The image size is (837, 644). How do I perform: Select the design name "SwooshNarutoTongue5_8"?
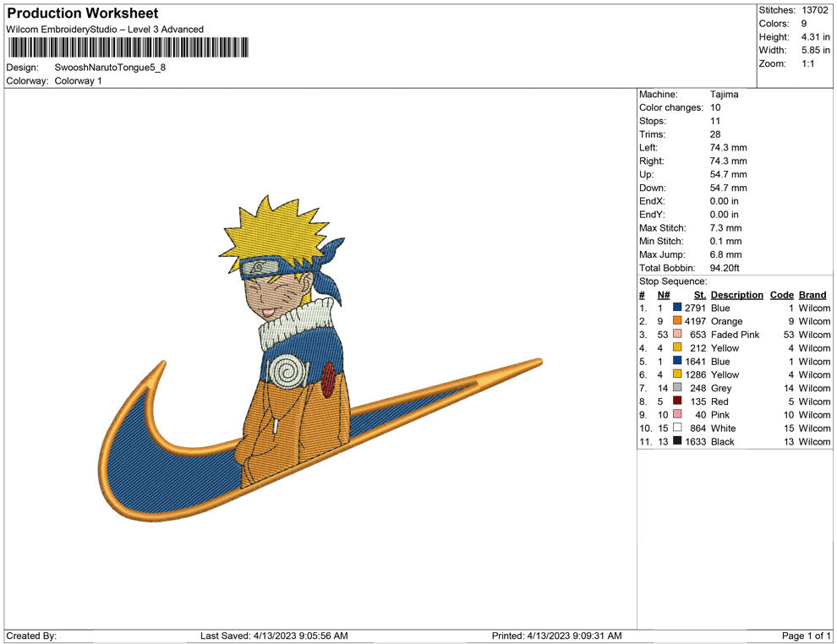pyautogui.click(x=110, y=68)
